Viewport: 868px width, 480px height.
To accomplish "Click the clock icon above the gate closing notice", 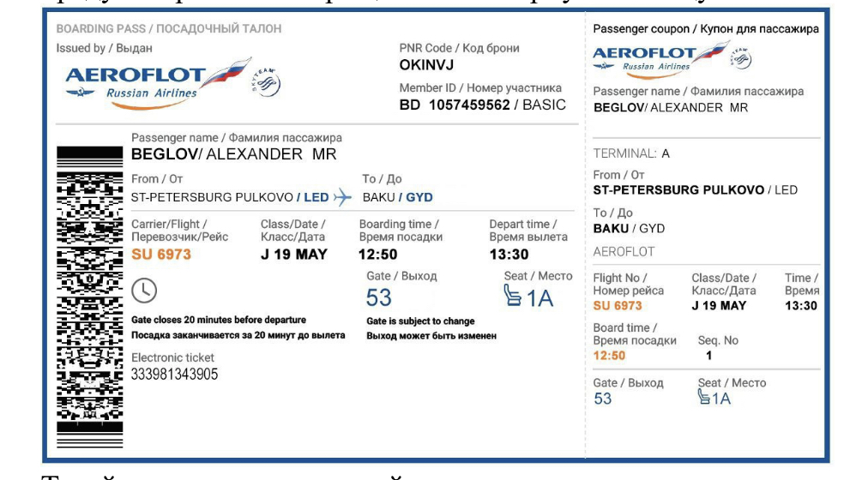I will tap(144, 291).
